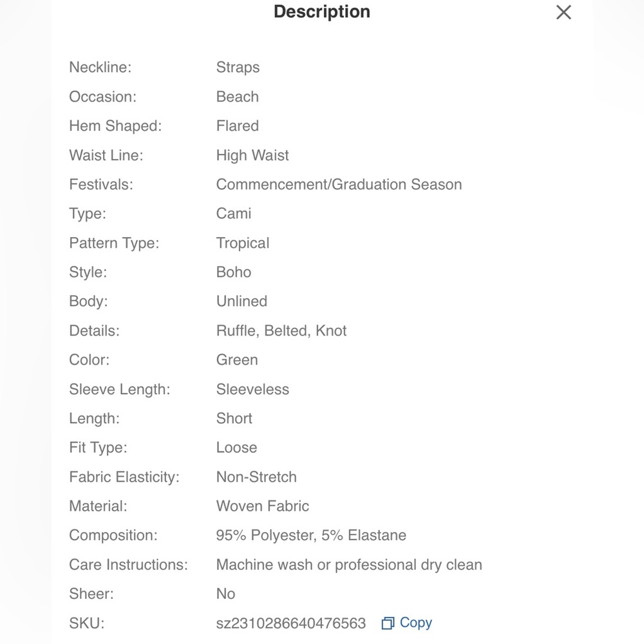Viewport: 644px width, 644px height.
Task: Click the composition 95% Polyester, 5% Elastane
Action: tap(311, 536)
